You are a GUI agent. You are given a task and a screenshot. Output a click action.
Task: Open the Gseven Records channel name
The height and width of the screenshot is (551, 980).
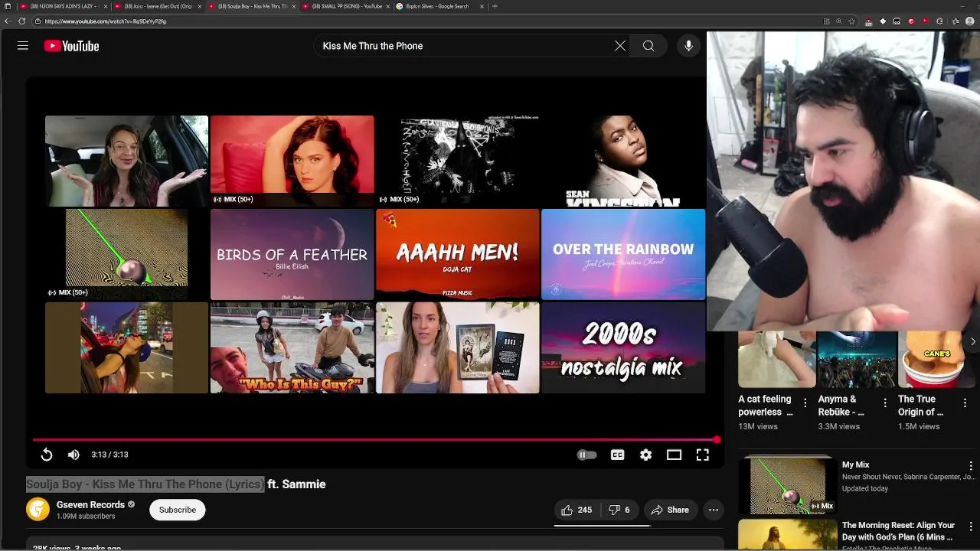coord(90,505)
